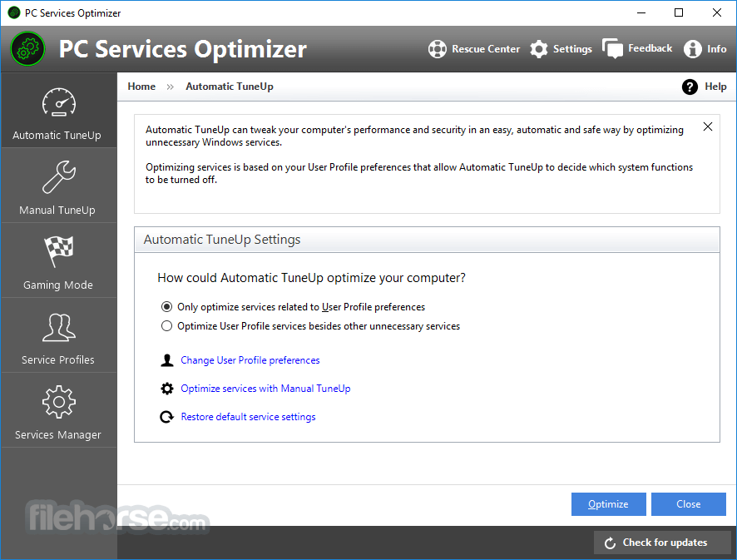Image resolution: width=737 pixels, height=560 pixels.
Task: Follow Optimize services with Manual TuneUp link
Action: click(x=265, y=389)
